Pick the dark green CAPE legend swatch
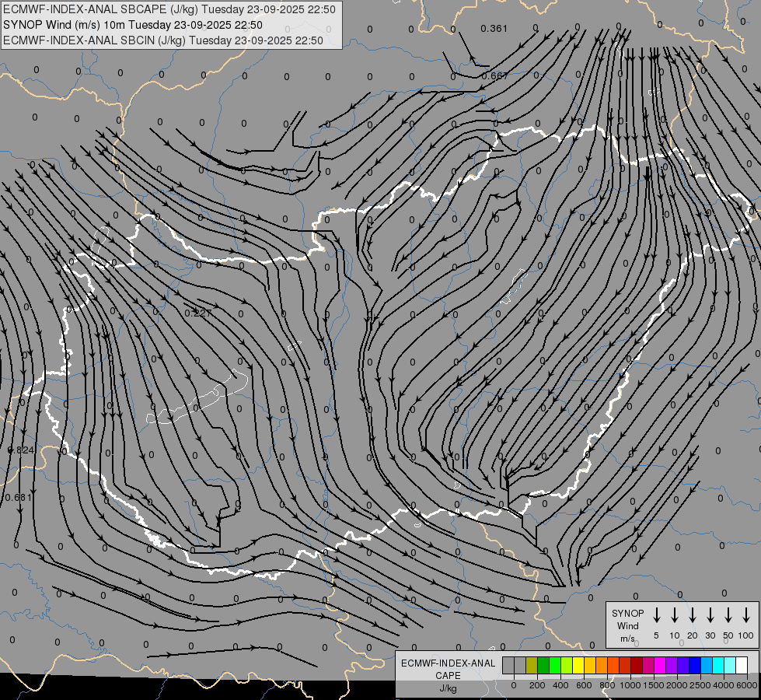 tap(543, 665)
